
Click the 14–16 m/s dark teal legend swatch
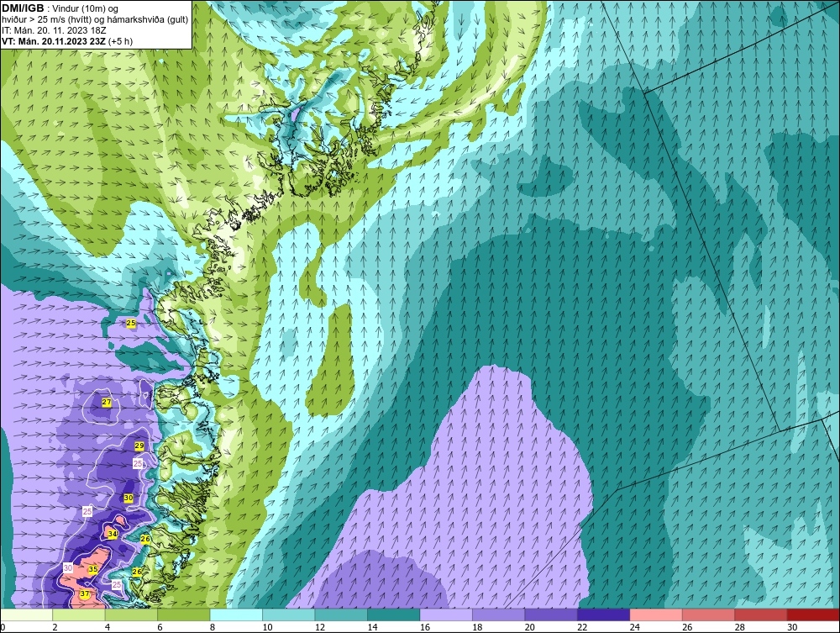[x=394, y=615]
